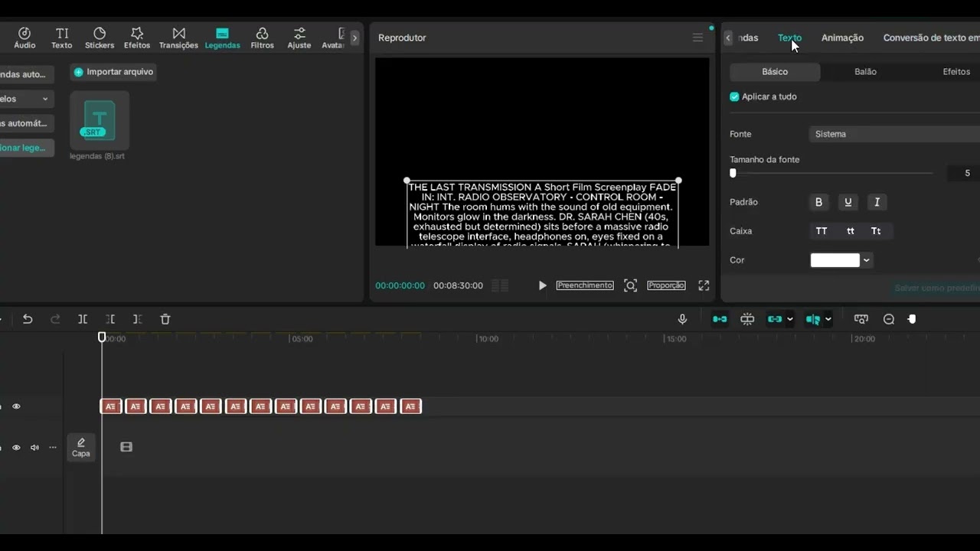
Task: Delete right of playhead with trim icon
Action: pyautogui.click(x=137, y=319)
